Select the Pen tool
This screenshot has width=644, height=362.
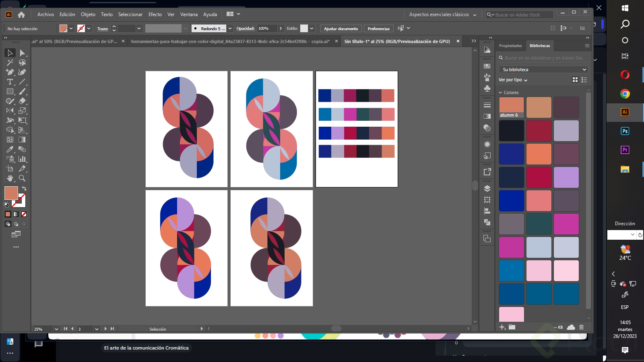click(x=10, y=72)
